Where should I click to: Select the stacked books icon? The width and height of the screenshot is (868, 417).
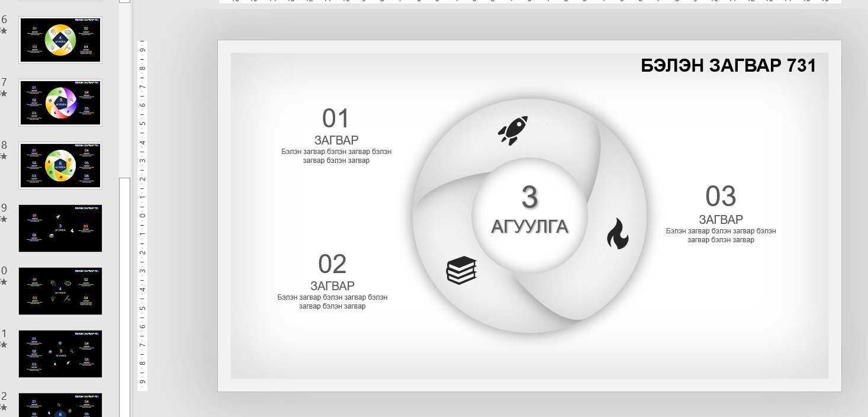click(461, 270)
